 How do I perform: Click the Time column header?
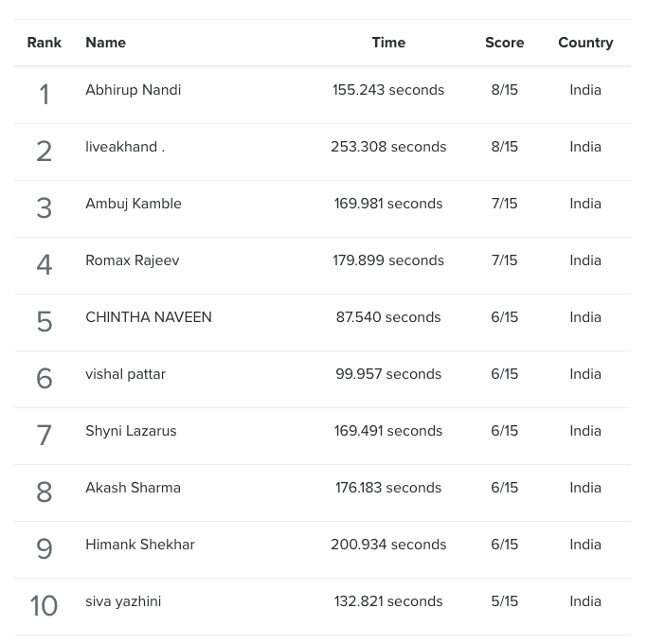click(x=388, y=43)
